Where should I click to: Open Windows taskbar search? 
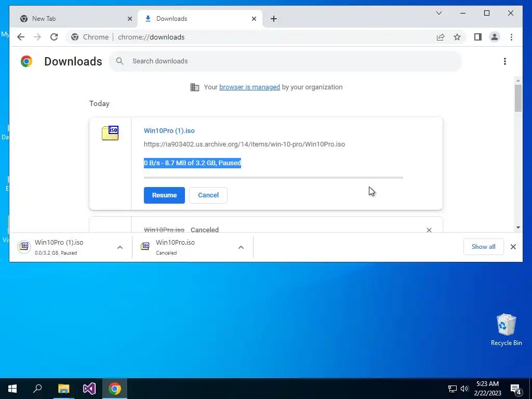[37, 389]
